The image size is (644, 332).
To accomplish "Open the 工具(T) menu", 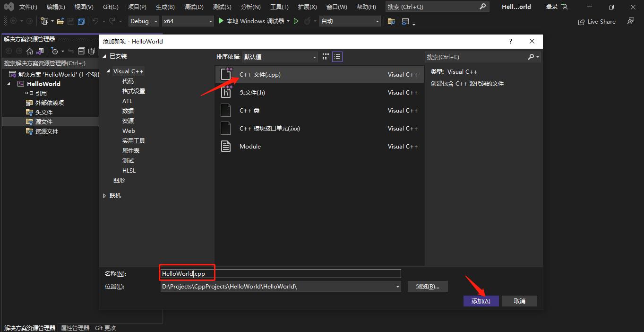I will click(x=279, y=7).
